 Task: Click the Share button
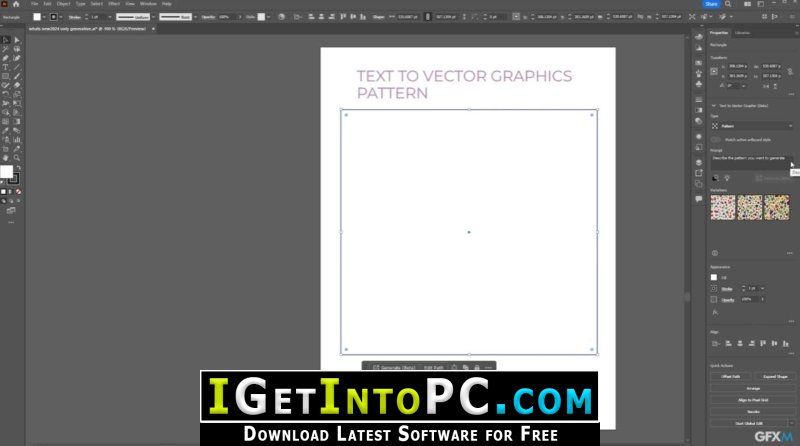[711, 4]
